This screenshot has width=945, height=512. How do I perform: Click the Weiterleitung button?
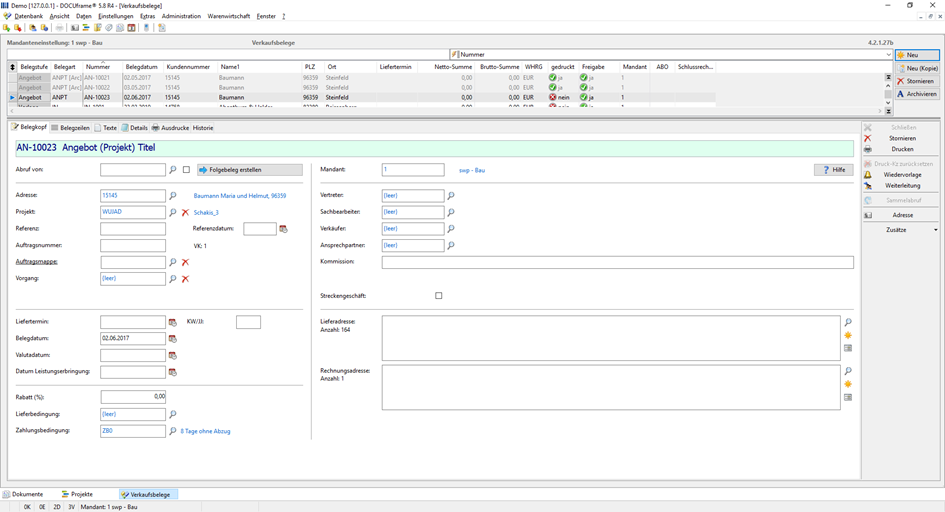point(902,186)
